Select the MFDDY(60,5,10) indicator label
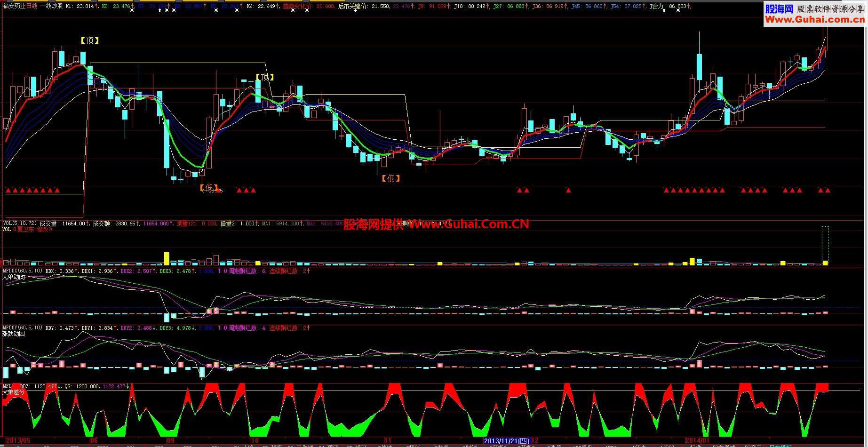This screenshot has height=447, width=868. 23,328
